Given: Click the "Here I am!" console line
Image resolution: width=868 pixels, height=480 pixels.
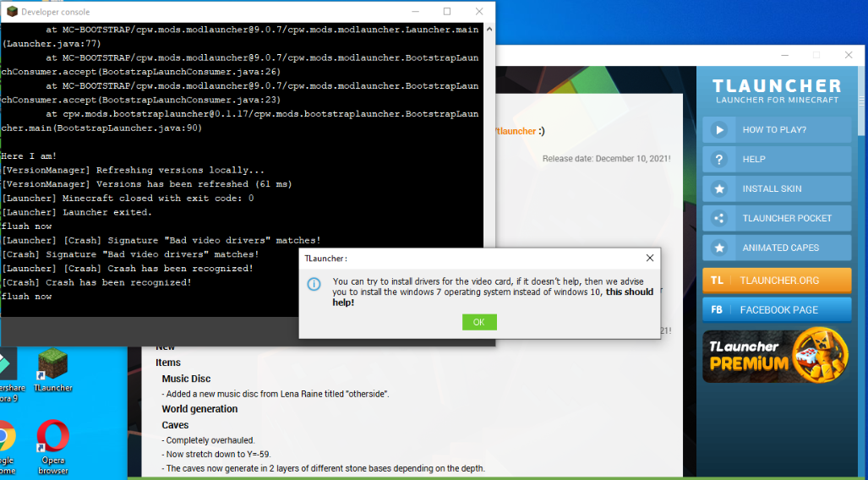Looking at the screenshot, I should tap(29, 156).
